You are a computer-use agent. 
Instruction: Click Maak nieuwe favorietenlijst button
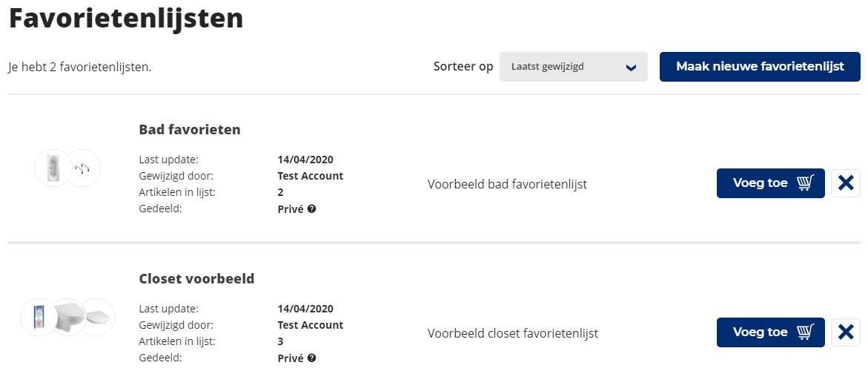coord(760,67)
